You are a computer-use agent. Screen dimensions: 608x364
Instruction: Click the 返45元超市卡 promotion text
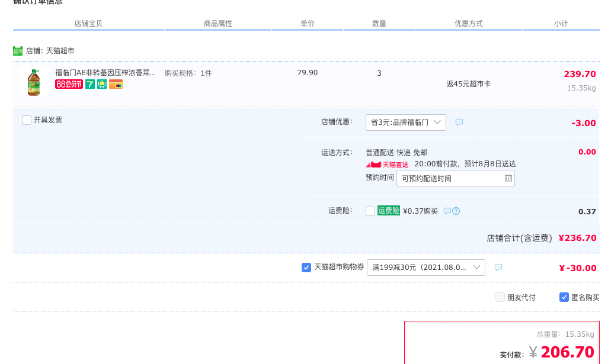point(468,84)
